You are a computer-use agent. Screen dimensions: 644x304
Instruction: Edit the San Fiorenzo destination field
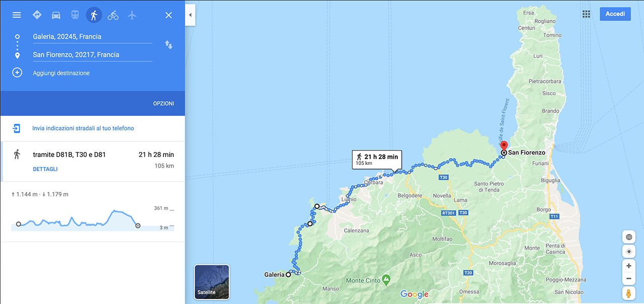[93, 54]
